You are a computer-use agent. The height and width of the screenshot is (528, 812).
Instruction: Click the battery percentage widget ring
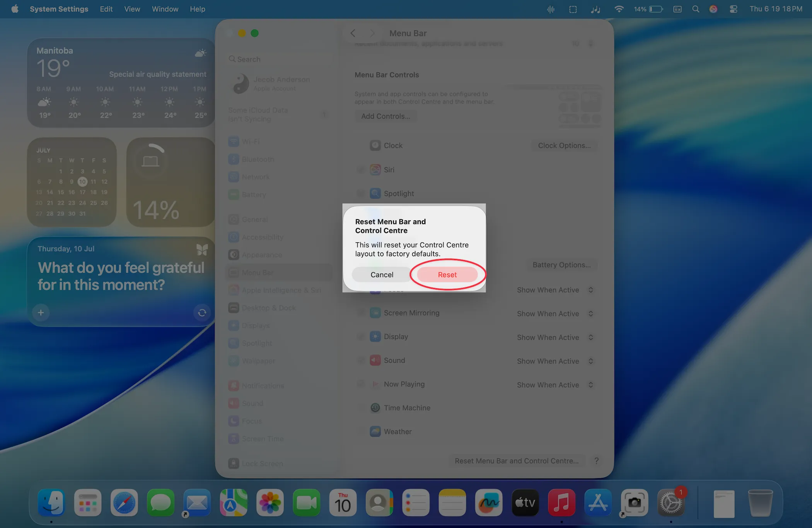tap(150, 161)
